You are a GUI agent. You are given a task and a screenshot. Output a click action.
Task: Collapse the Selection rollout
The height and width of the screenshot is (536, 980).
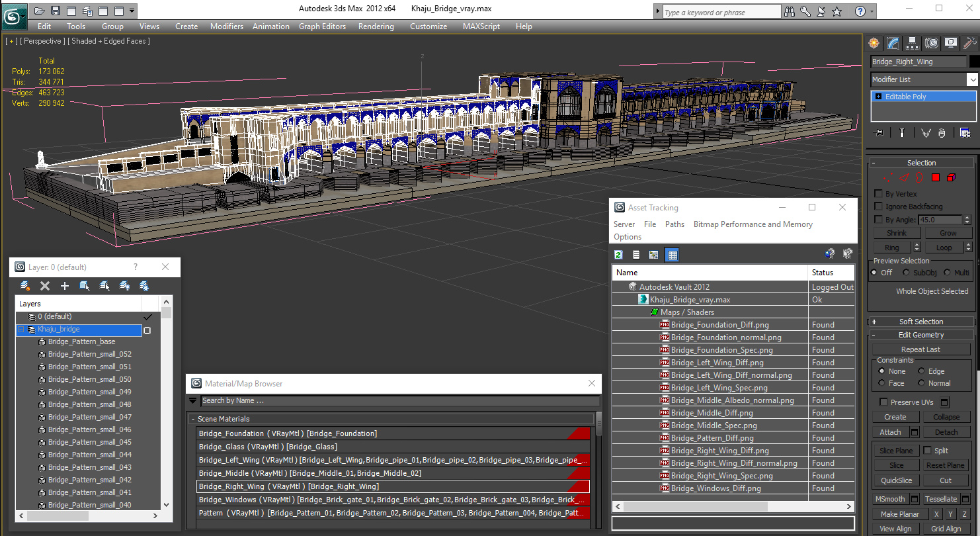click(922, 163)
